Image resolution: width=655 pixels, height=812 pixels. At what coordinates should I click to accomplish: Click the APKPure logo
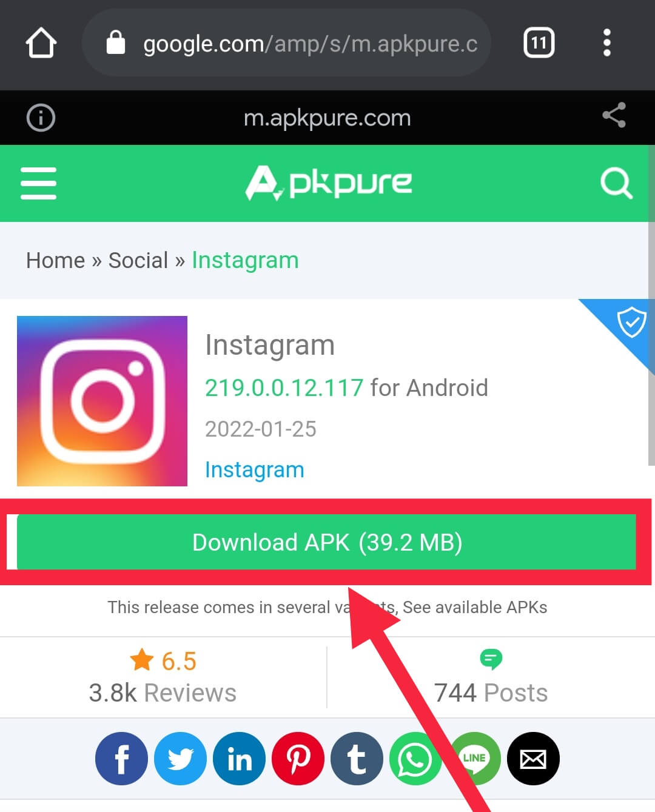click(x=328, y=183)
